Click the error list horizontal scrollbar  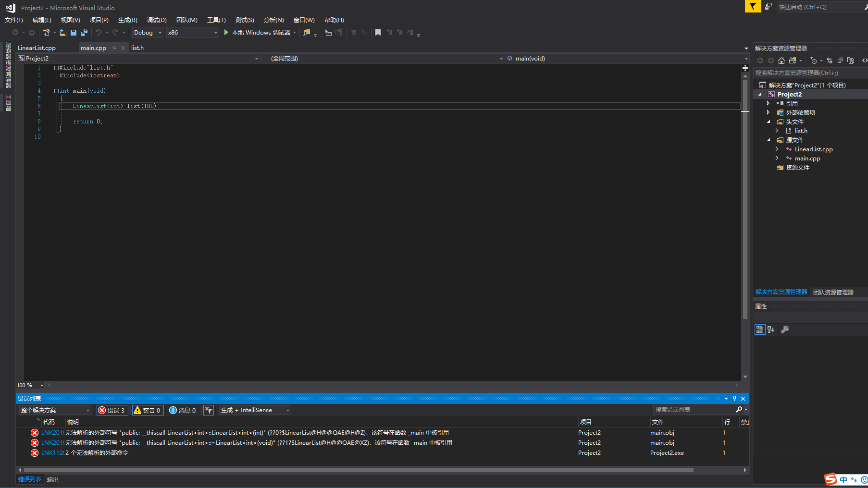click(x=359, y=470)
